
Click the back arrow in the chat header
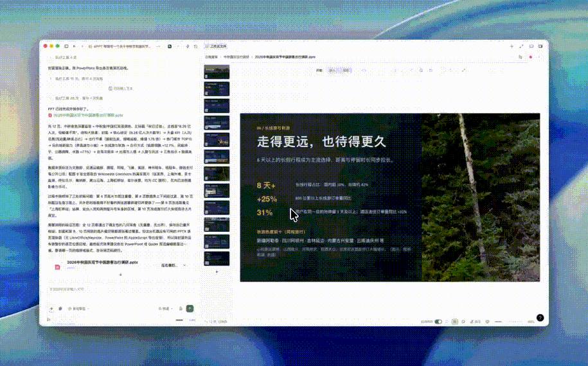75,46
